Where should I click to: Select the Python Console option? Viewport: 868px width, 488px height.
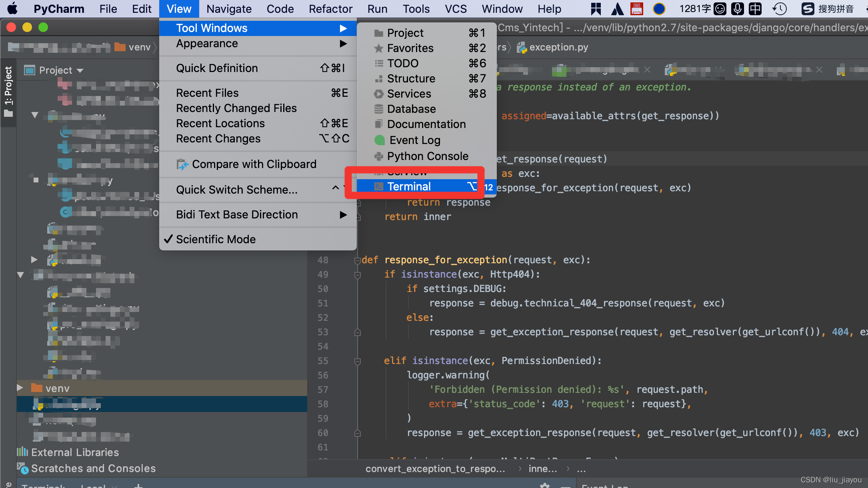428,156
